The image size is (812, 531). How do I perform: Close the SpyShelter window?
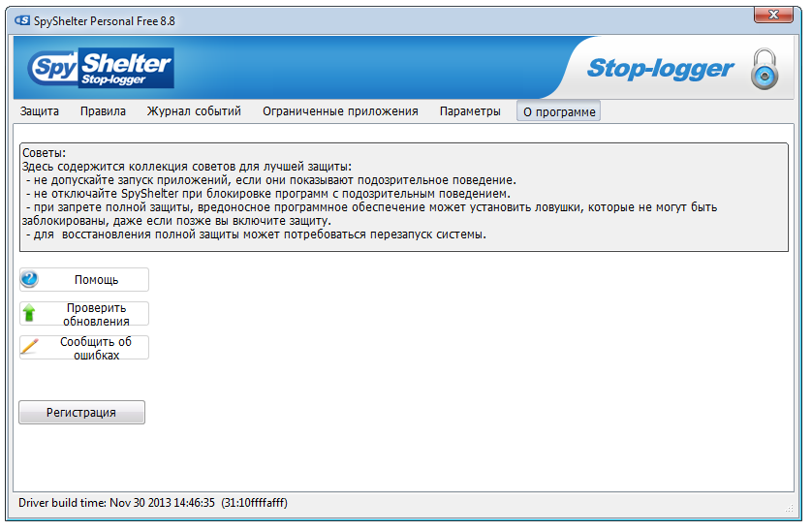[x=773, y=15]
